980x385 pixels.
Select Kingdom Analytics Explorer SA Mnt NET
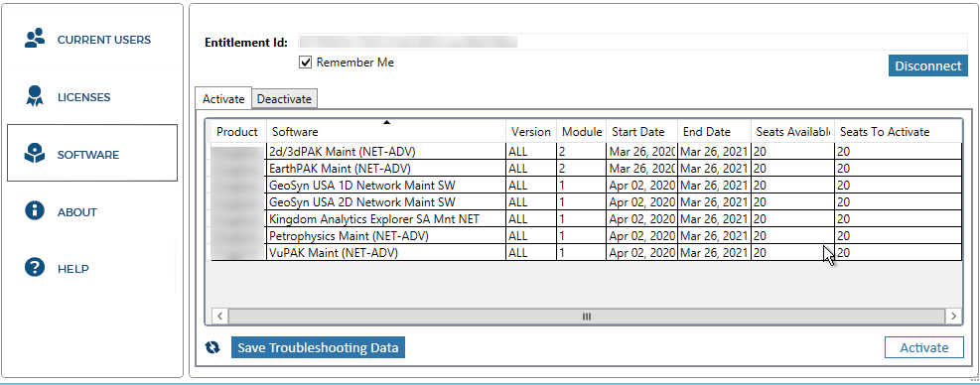point(586,218)
